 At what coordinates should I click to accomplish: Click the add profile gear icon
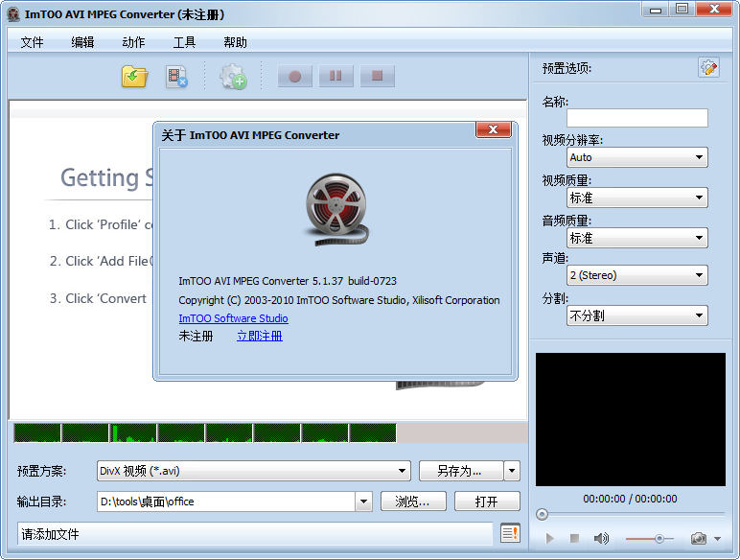[x=233, y=77]
